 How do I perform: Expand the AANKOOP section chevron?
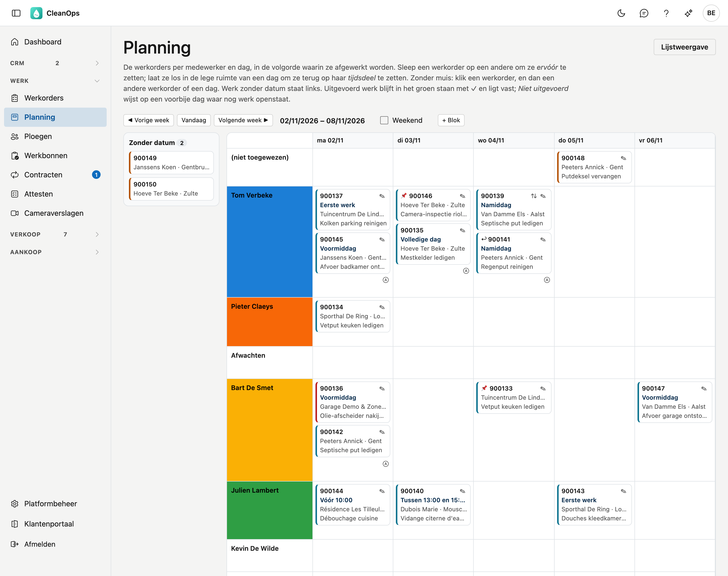(97, 252)
